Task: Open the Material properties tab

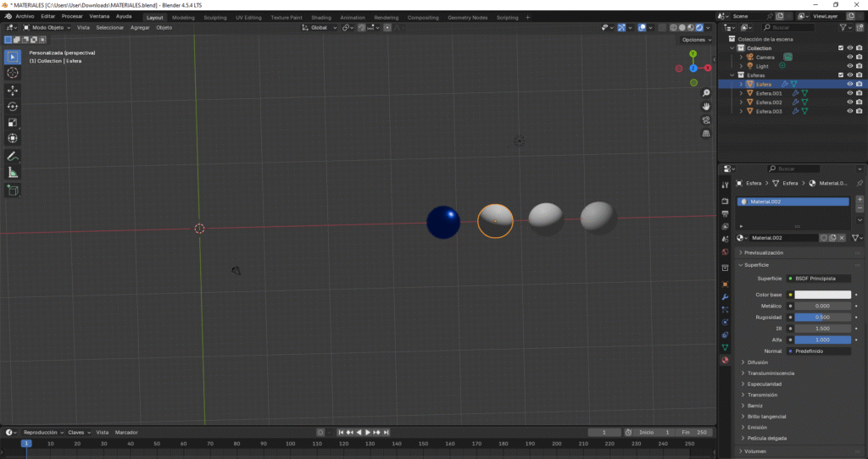Action: (x=725, y=360)
